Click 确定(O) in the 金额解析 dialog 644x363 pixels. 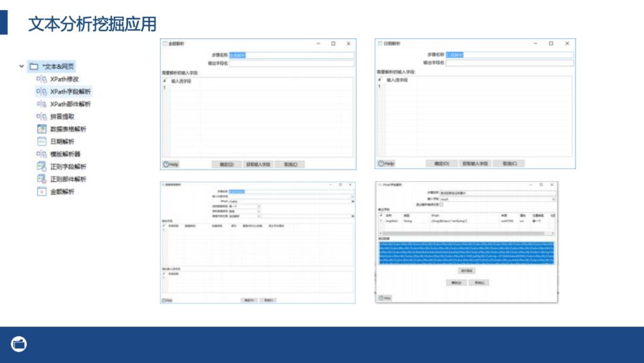pyautogui.click(x=227, y=164)
